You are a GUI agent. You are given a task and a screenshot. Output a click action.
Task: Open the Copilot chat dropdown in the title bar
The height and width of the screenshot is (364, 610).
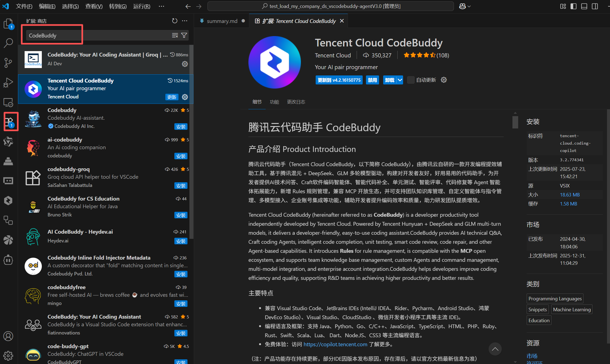469,6
